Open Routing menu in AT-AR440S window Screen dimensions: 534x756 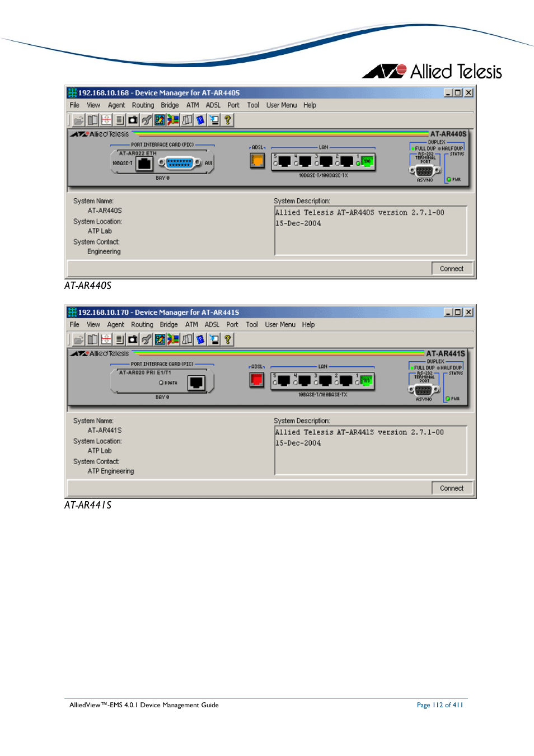(143, 105)
